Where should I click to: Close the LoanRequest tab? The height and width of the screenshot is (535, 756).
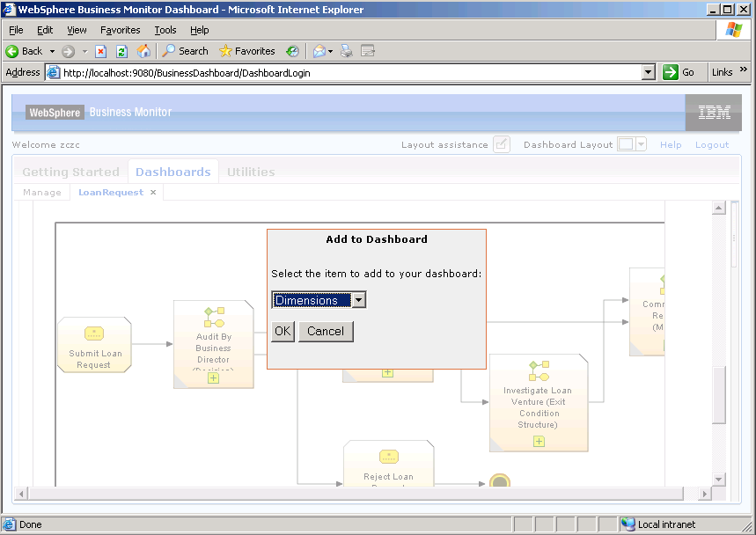[153, 193]
